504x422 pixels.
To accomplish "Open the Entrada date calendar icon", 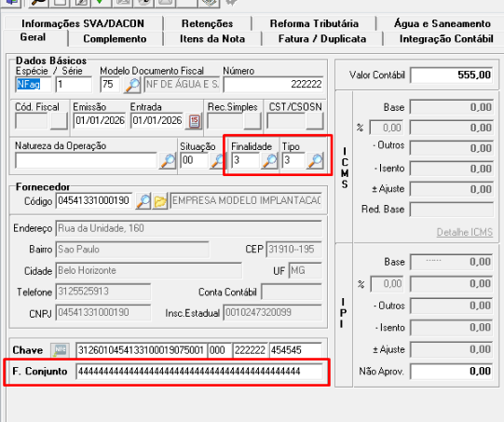I will 194,121.
